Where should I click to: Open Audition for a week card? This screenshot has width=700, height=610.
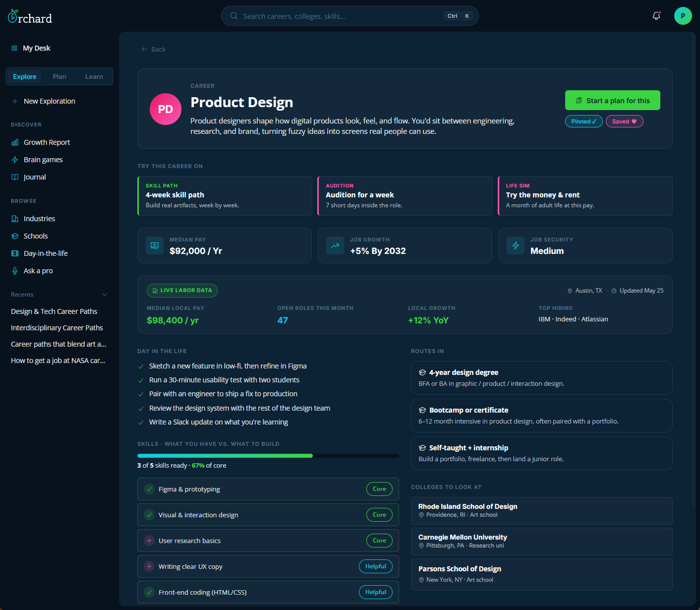405,196
